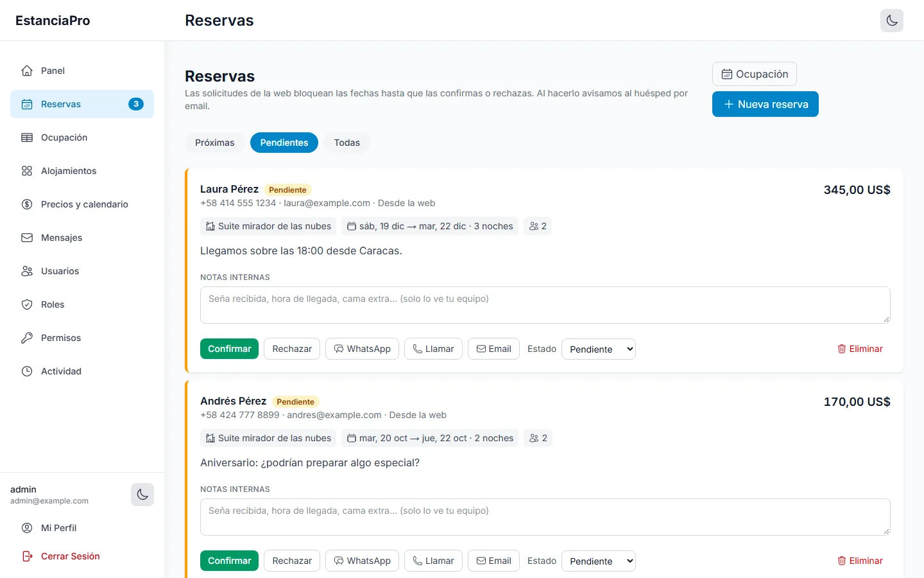The width and height of the screenshot is (924, 578).
Task: Click the 345,00 US$ amount
Action: (x=857, y=189)
